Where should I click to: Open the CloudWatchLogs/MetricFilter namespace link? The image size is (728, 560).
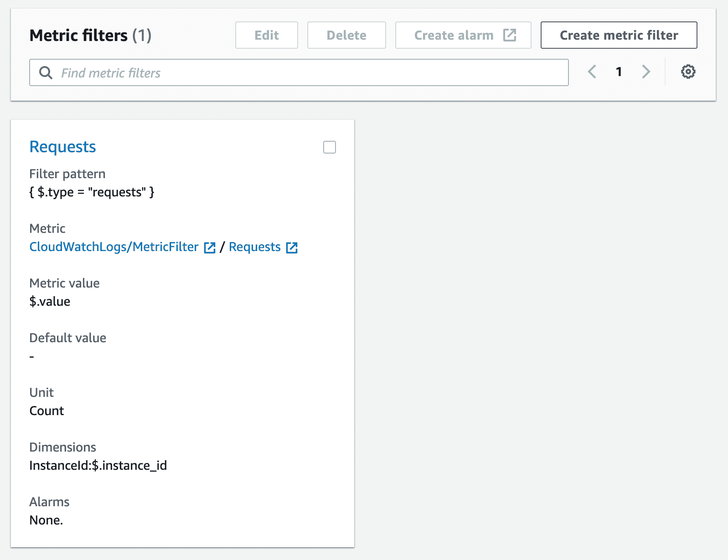coord(114,247)
